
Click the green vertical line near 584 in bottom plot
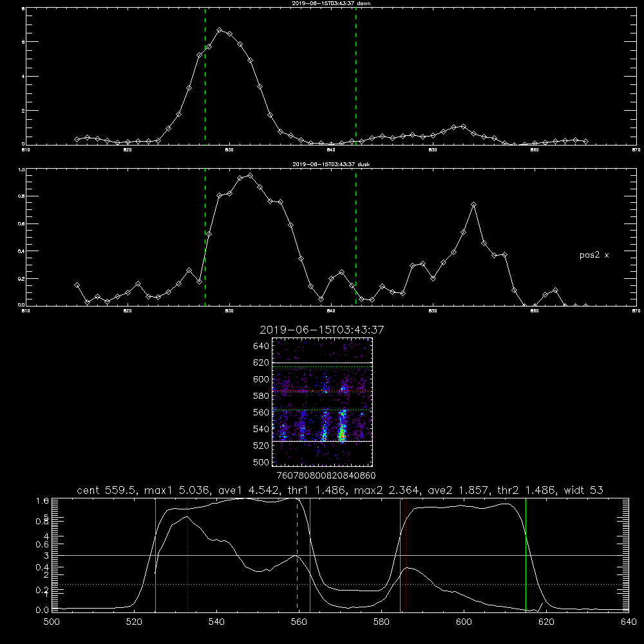[x=400, y=555]
